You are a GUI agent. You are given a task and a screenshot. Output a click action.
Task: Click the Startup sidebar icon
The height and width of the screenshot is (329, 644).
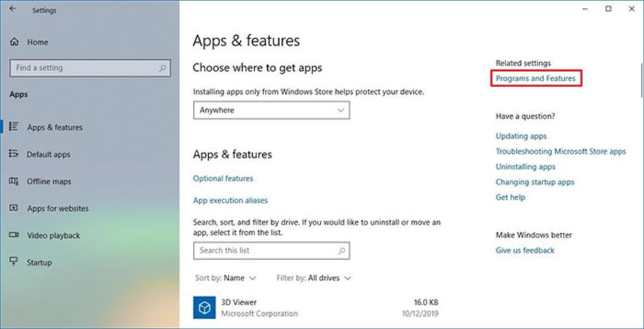tap(14, 262)
